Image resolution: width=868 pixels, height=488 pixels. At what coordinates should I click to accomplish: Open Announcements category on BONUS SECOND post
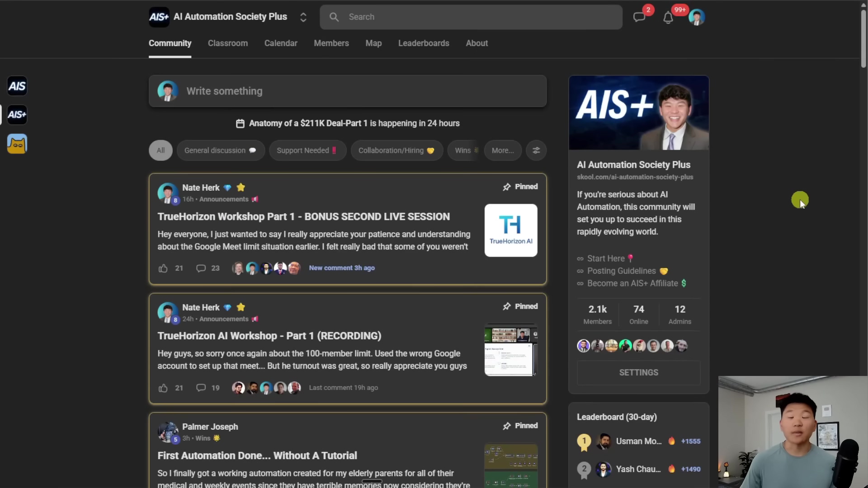point(224,199)
